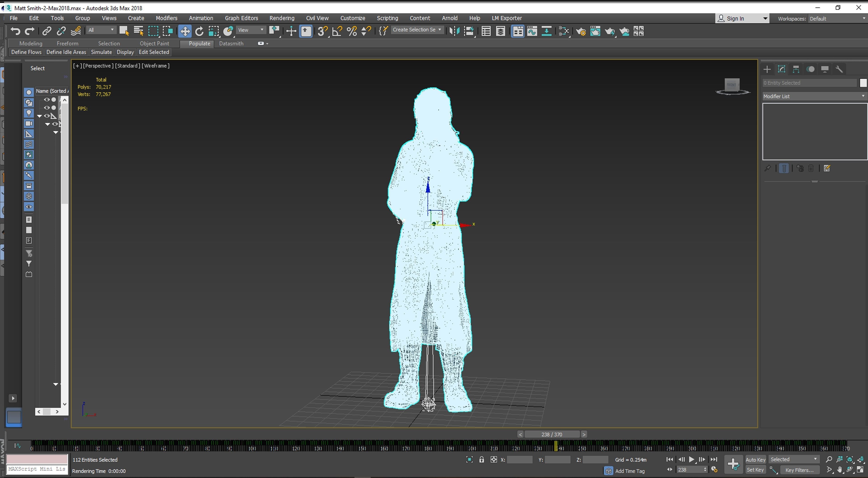Expand the Sign In dropdown arrow

(x=765, y=19)
